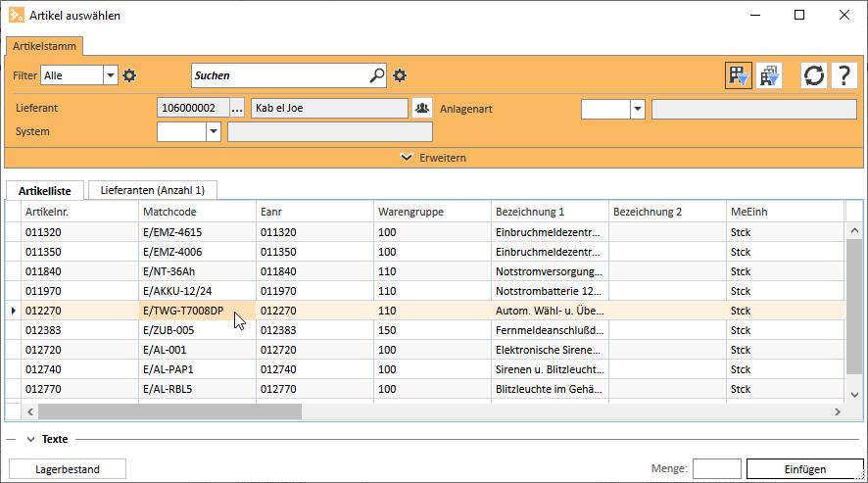Click Eanr cell 011970
The width and height of the screenshot is (868, 483).
tap(315, 291)
